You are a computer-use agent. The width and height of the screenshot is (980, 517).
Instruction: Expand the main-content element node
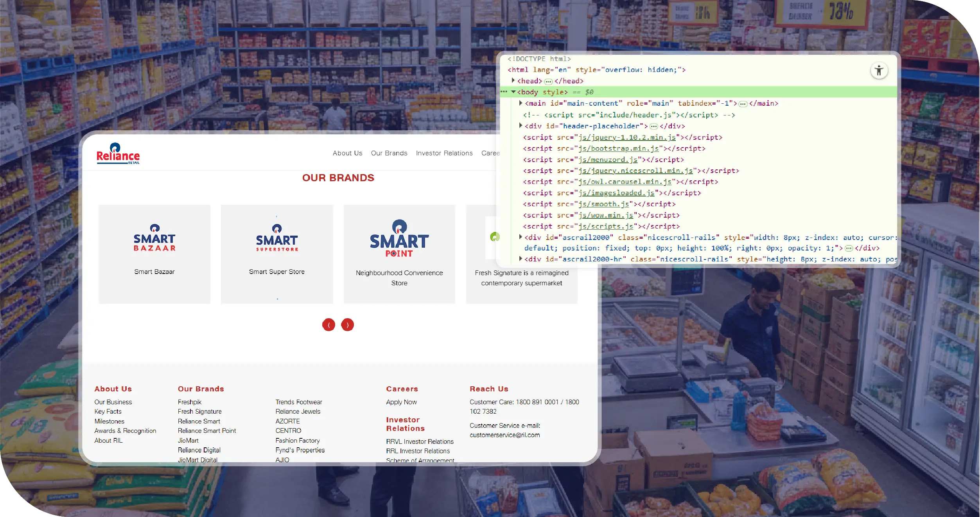tap(521, 103)
